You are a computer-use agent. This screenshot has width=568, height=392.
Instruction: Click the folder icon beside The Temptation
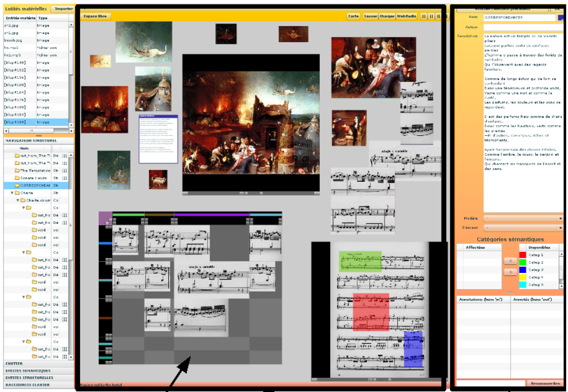[x=17, y=171]
